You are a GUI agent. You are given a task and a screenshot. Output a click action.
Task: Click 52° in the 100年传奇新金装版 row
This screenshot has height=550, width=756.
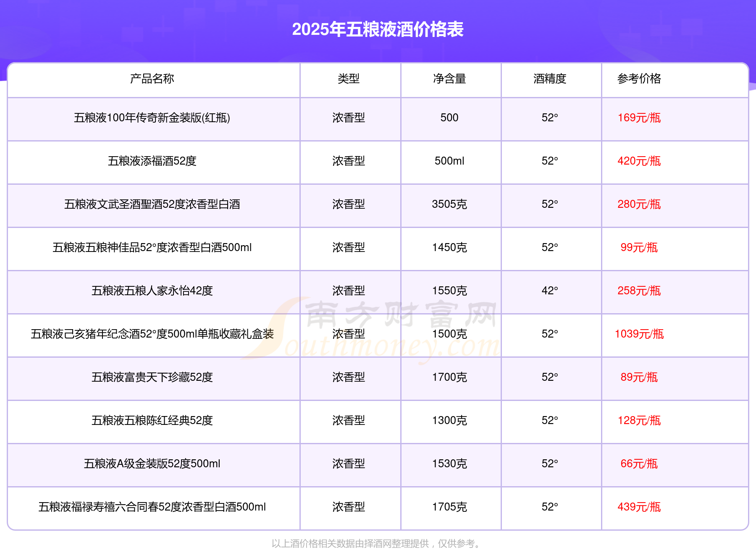pyautogui.click(x=550, y=118)
